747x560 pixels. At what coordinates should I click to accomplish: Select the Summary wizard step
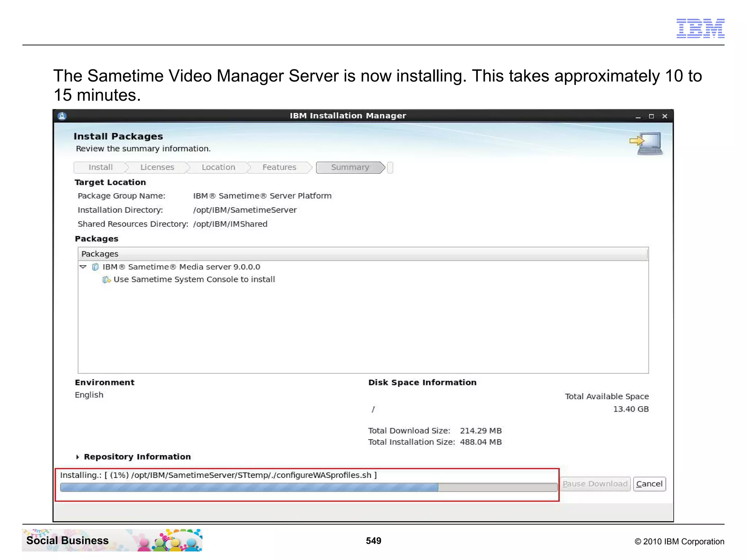[x=350, y=167]
